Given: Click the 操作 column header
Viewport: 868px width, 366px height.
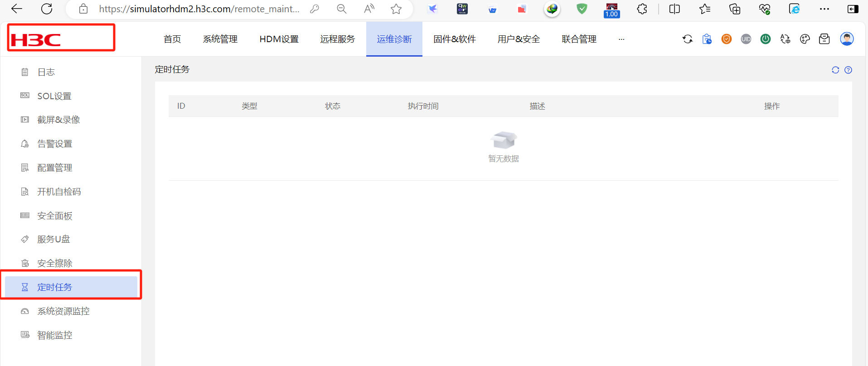Looking at the screenshot, I should point(772,106).
